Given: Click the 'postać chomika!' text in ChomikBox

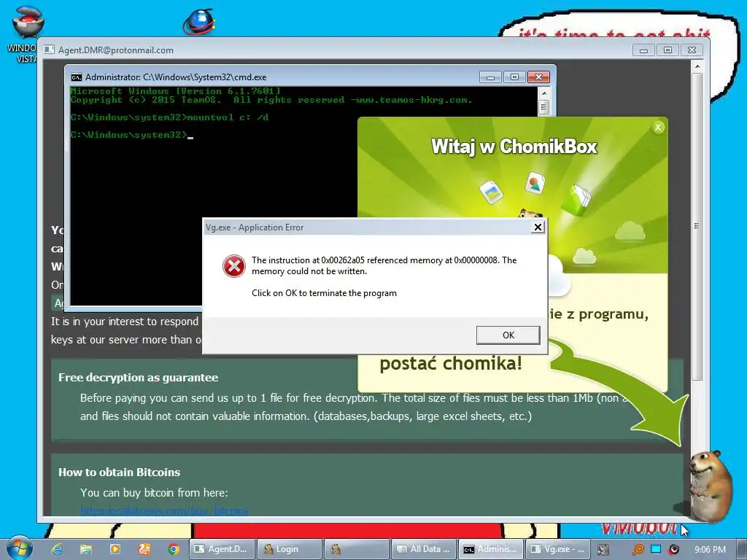Looking at the screenshot, I should point(451,364).
